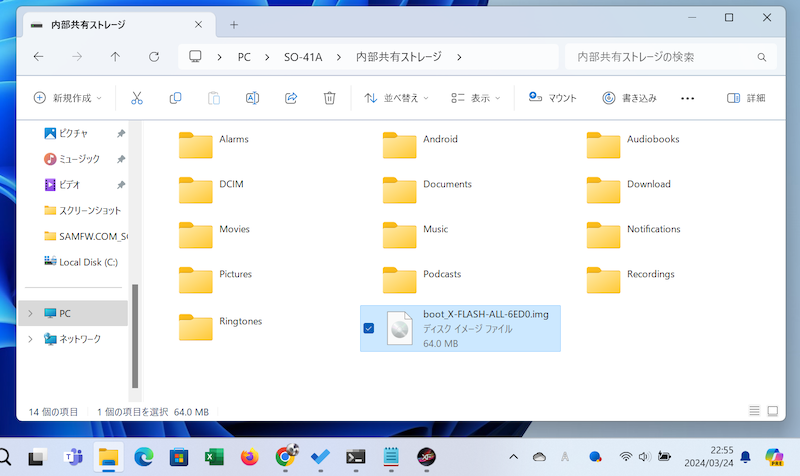Uncheck the boot_X-FLASH-ALL-6ED0.img checkbox
Image resolution: width=800 pixels, height=476 pixels.
[369, 329]
